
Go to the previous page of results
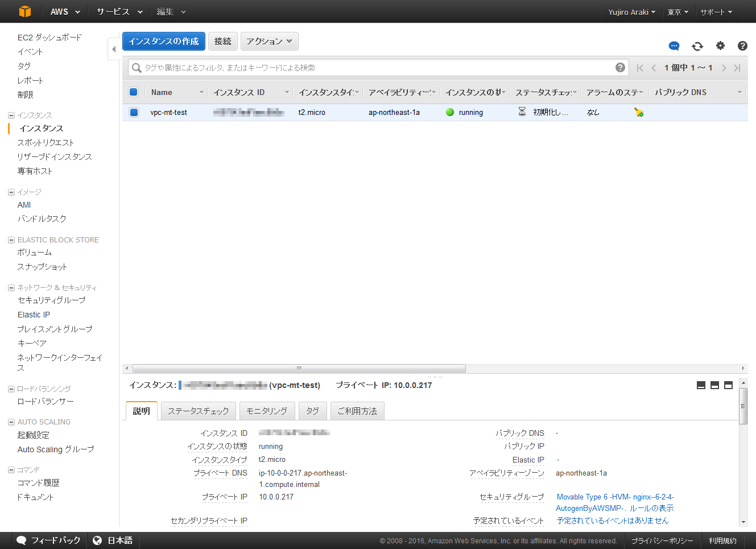pos(654,68)
